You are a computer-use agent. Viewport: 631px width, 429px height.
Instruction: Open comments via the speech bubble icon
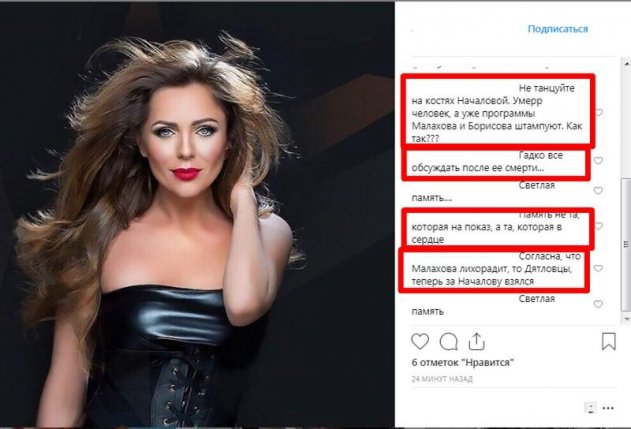(448, 342)
